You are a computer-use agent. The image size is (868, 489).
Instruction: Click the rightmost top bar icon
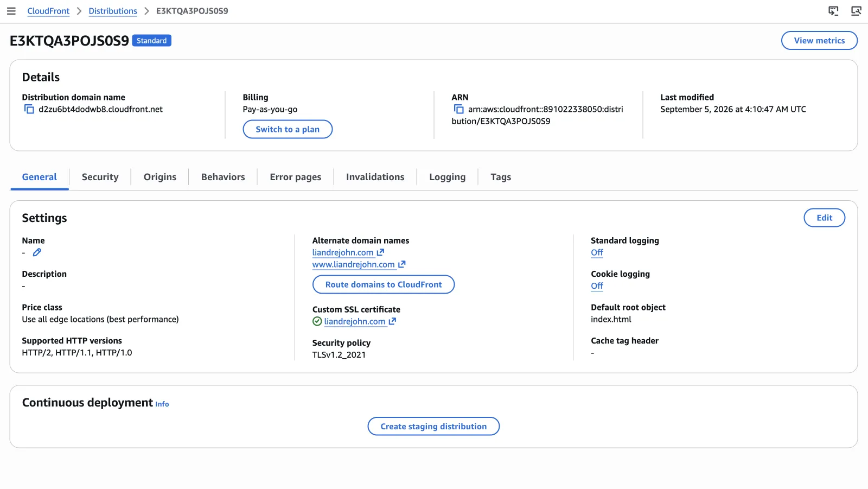856,11
